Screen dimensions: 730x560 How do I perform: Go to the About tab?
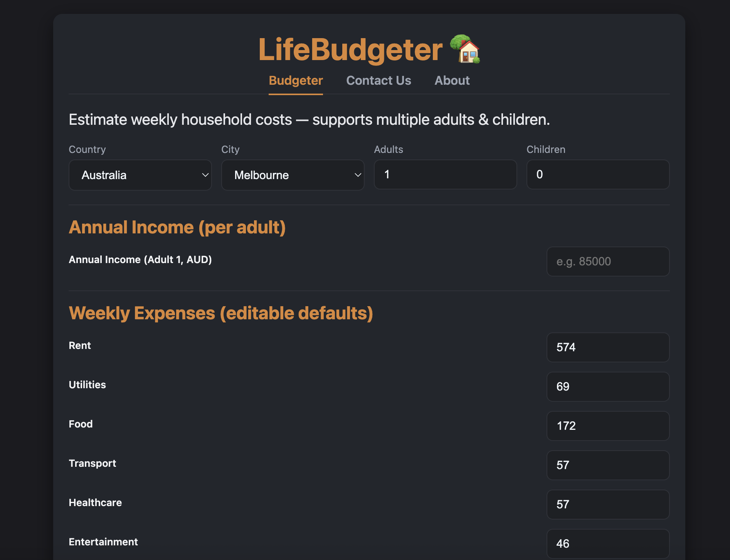tap(452, 80)
